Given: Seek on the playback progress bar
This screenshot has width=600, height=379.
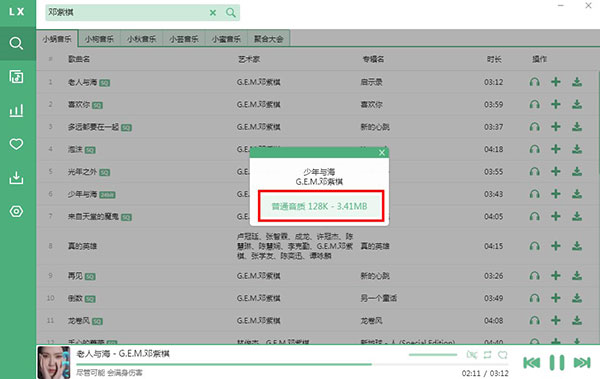Looking at the screenshot, I should (x=292, y=364).
